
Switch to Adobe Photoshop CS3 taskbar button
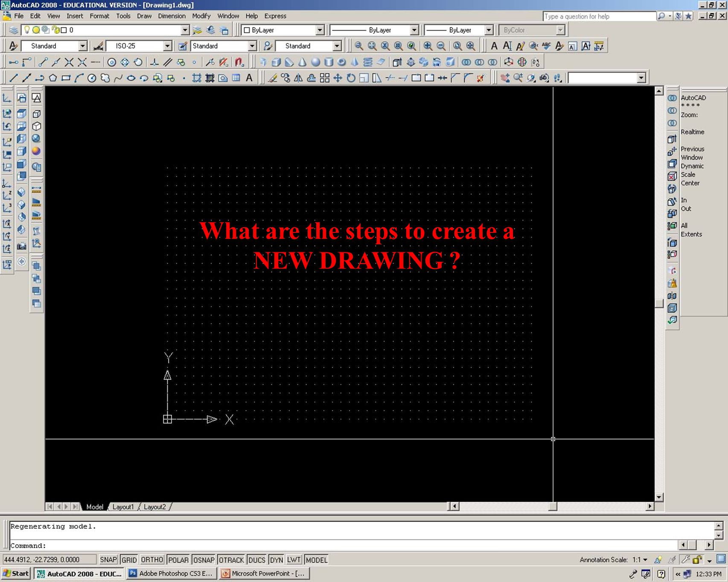(172, 573)
